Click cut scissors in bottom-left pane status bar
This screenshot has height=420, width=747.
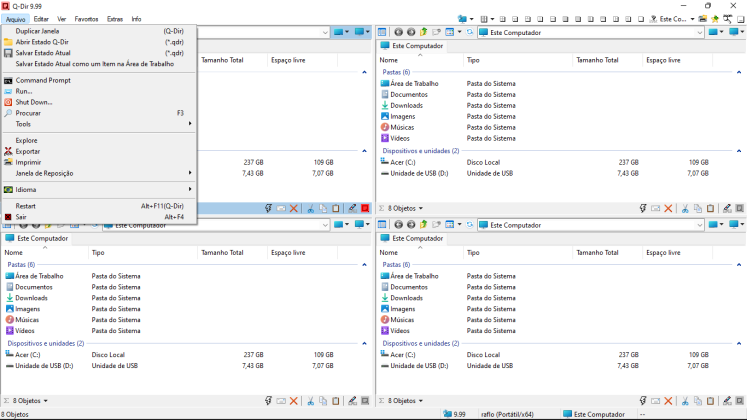click(x=310, y=401)
